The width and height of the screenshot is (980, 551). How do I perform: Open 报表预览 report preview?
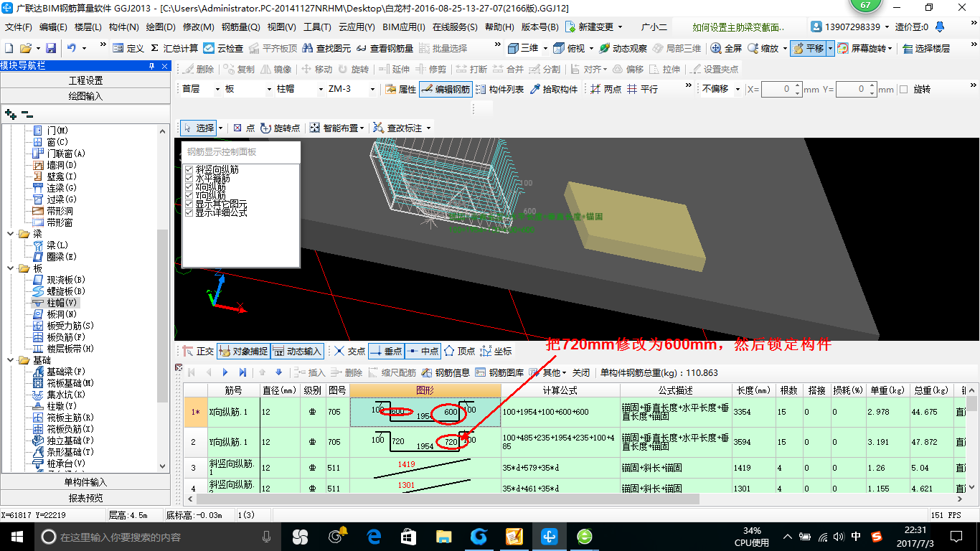pos(85,498)
